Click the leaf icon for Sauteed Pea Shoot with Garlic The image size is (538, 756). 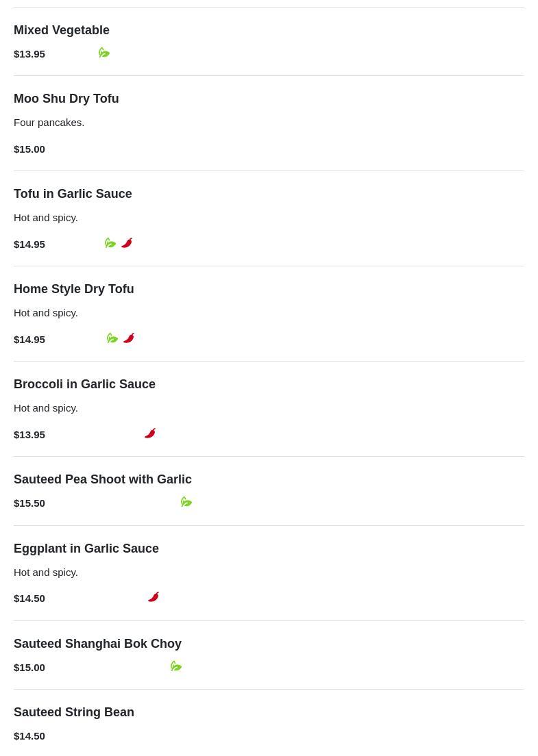click(x=186, y=502)
